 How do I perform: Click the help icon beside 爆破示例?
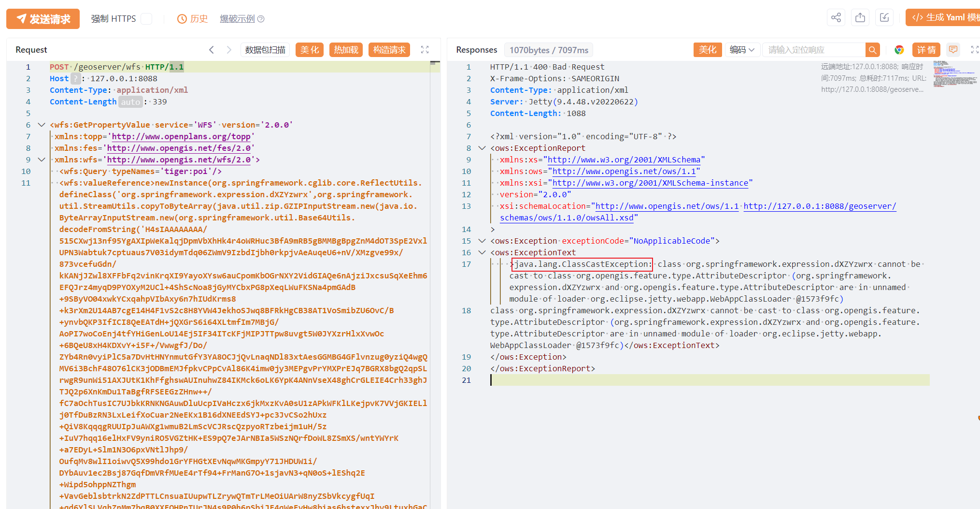click(261, 19)
